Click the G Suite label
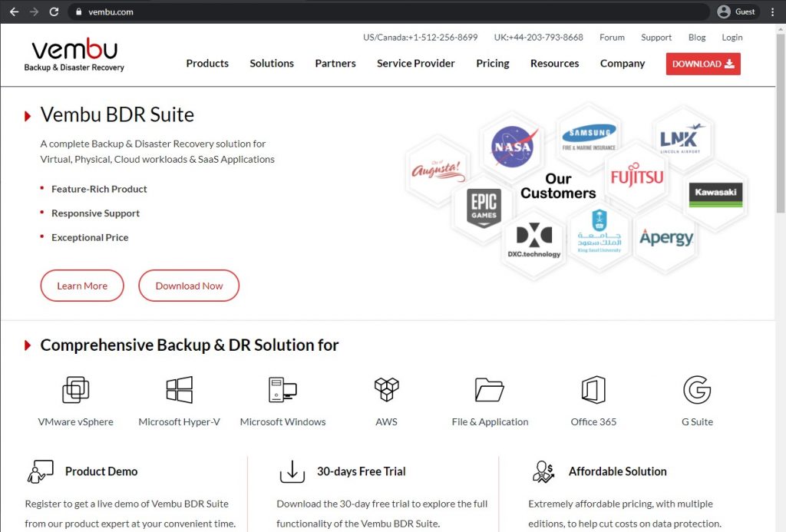Viewport: 786px width, 532px height. click(x=697, y=421)
